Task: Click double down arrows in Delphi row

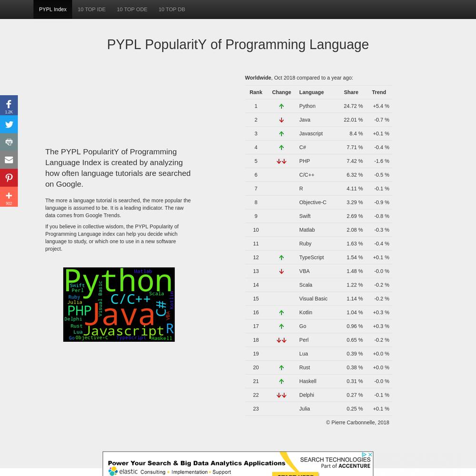Action: pos(281,395)
